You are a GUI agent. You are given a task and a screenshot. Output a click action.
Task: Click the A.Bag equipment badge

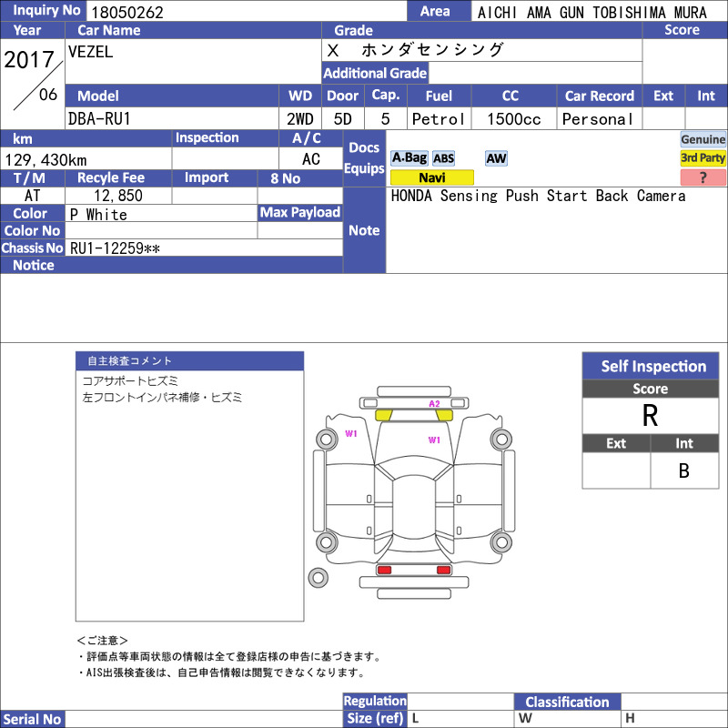[409, 158]
